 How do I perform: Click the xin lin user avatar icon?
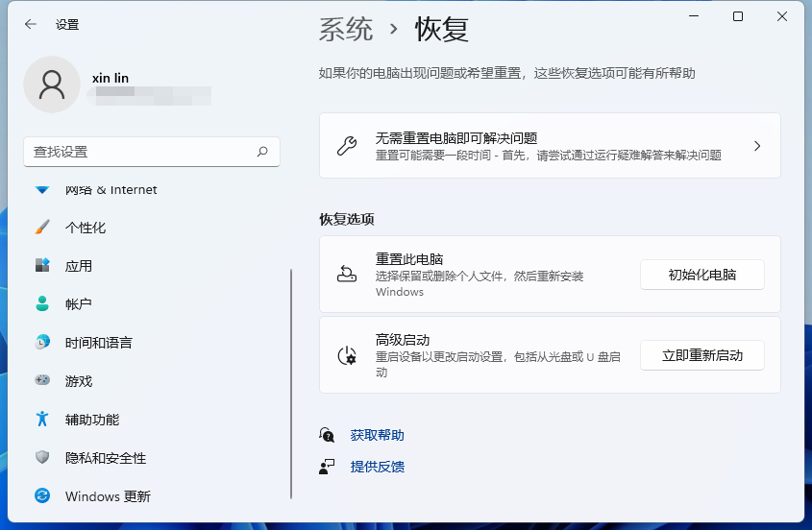pyautogui.click(x=52, y=84)
